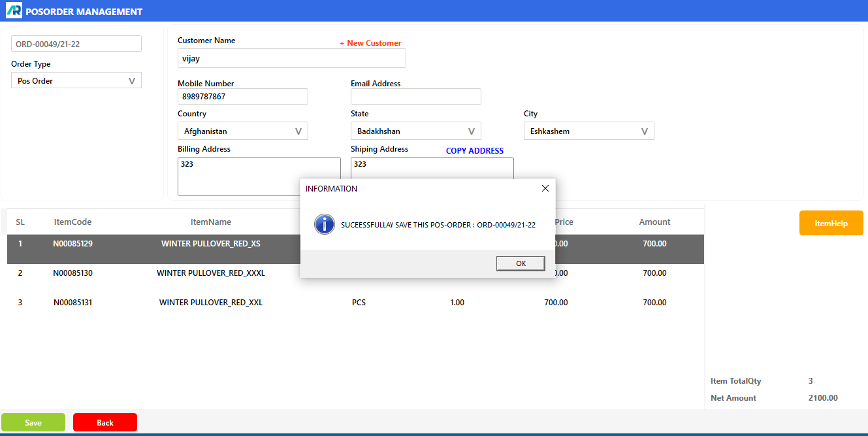
Task: Open ItemHelp with the orange button
Action: coord(831,223)
